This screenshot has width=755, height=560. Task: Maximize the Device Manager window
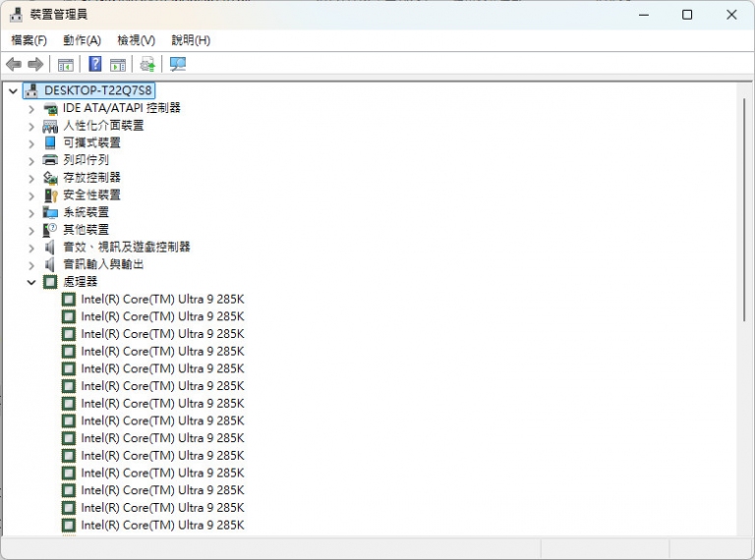click(687, 15)
